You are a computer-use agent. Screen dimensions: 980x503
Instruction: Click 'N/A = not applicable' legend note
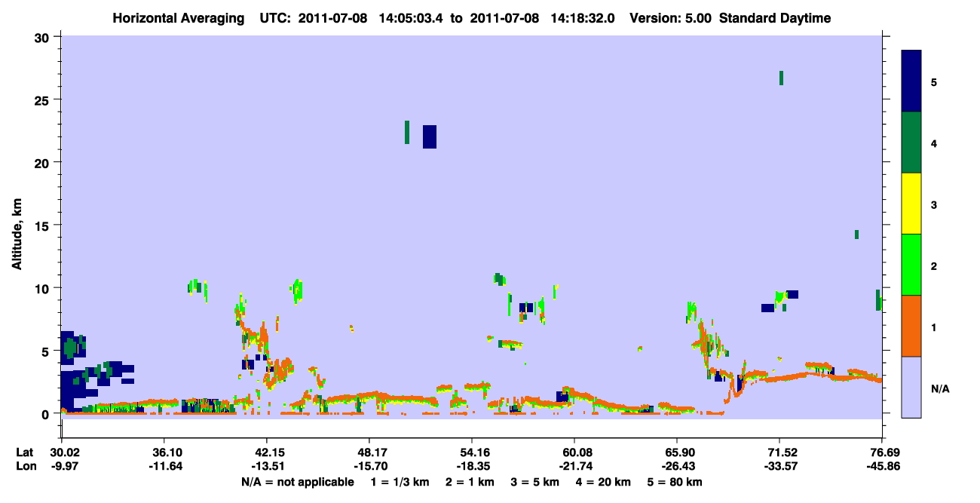pyautogui.click(x=298, y=482)
